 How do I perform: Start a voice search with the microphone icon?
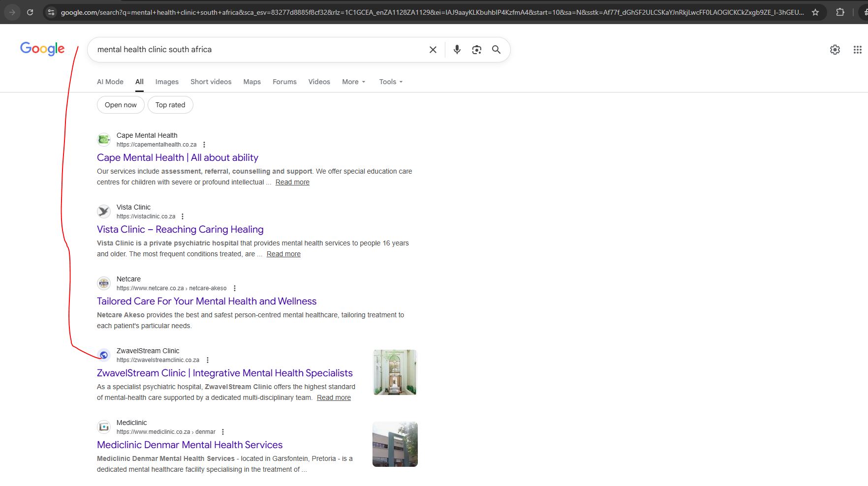click(457, 49)
